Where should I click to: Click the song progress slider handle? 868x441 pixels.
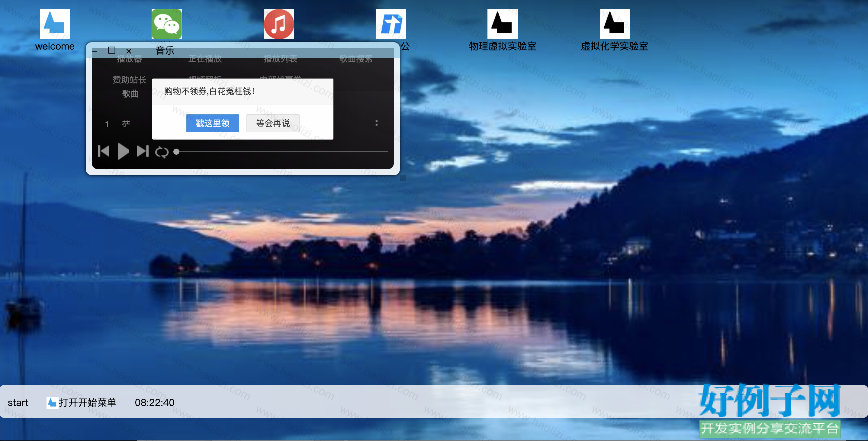176,152
